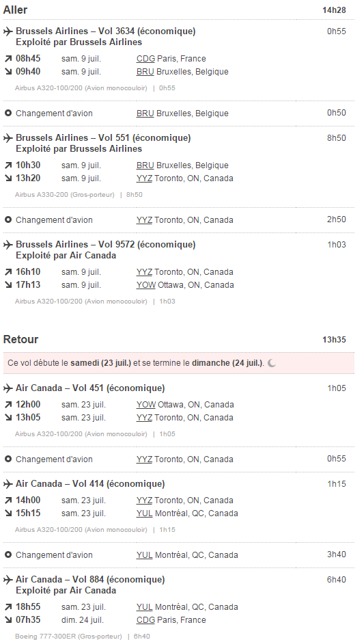Click the airplane icon beside Air Canada Vol 414
The width and height of the screenshot is (364, 642).
(x=8, y=484)
